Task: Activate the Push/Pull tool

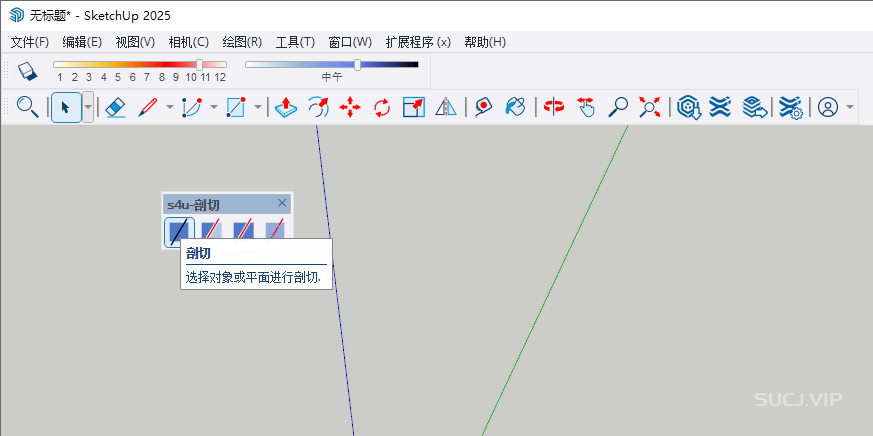Action: [286, 106]
